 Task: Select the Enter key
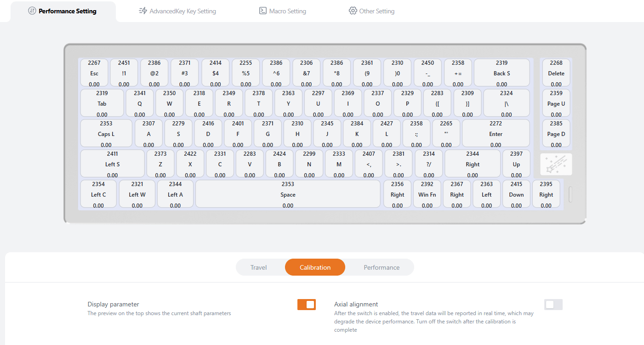(x=496, y=134)
